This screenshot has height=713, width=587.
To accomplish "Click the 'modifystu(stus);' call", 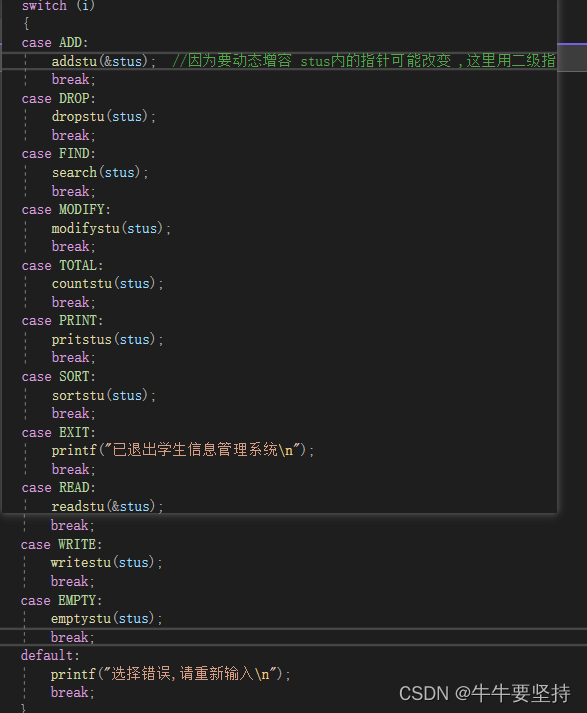I will [x=111, y=228].
